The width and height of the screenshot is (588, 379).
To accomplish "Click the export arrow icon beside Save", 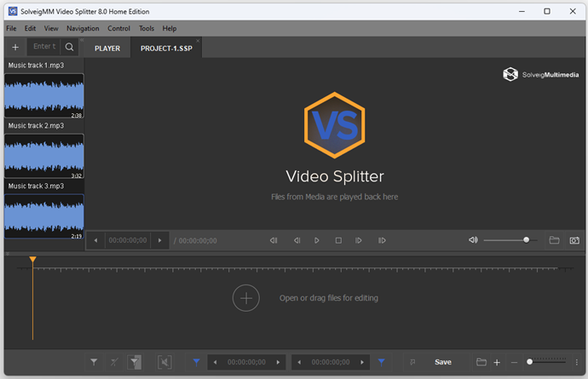I will coord(412,362).
